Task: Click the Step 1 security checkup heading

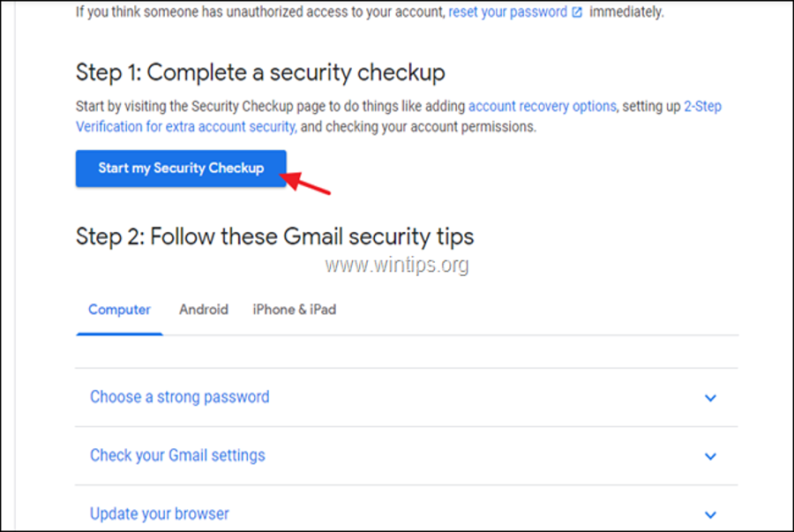Action: coord(260,71)
